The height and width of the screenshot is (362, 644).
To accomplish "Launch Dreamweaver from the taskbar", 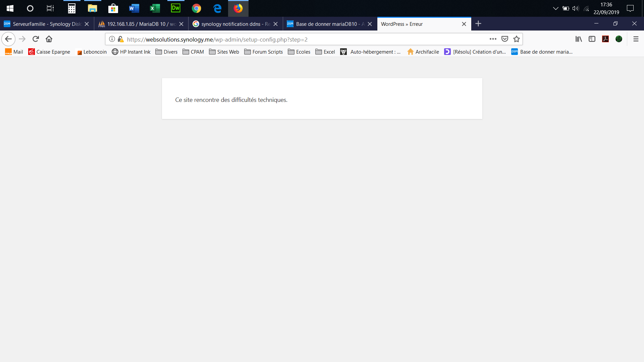I will point(176,8).
